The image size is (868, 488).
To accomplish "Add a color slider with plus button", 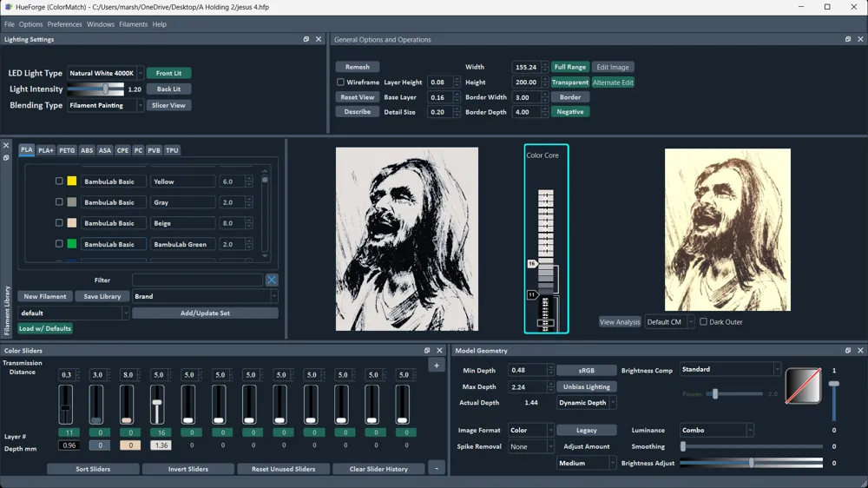I will pyautogui.click(x=437, y=366).
